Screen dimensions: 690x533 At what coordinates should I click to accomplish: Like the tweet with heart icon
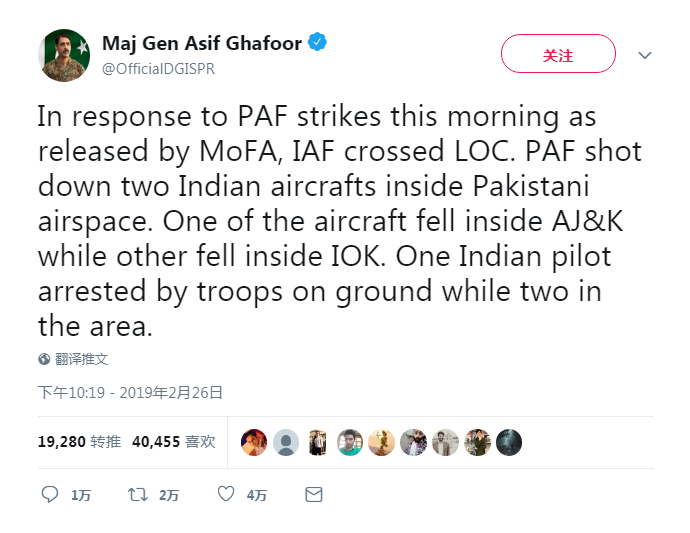click(226, 494)
